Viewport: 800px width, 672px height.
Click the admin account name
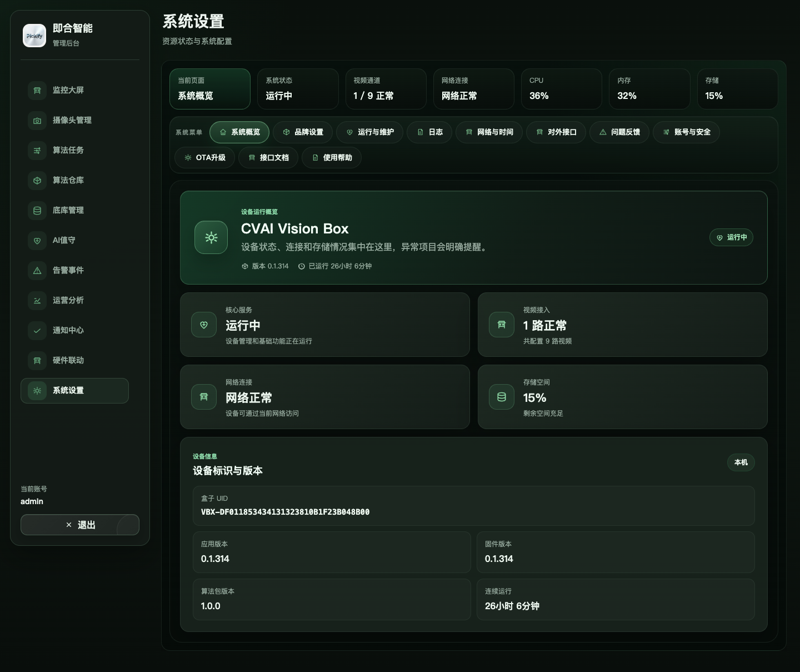click(x=32, y=501)
